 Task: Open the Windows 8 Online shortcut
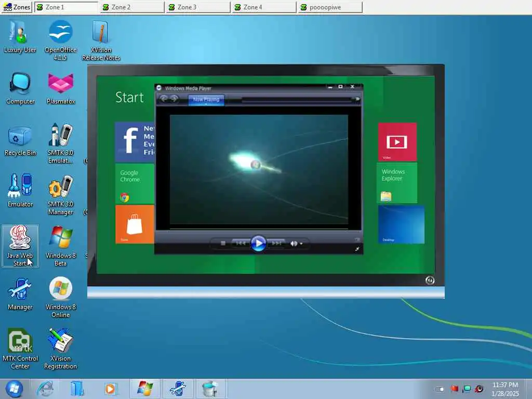[61, 297]
